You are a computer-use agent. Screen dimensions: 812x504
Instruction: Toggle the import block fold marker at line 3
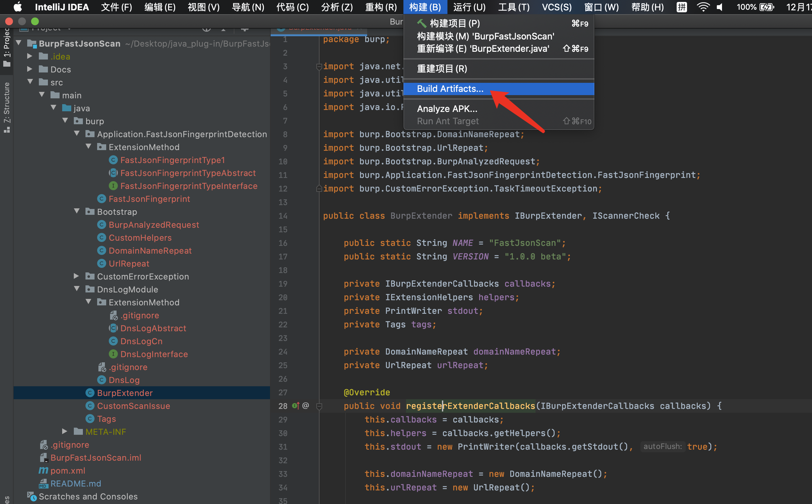click(x=319, y=66)
